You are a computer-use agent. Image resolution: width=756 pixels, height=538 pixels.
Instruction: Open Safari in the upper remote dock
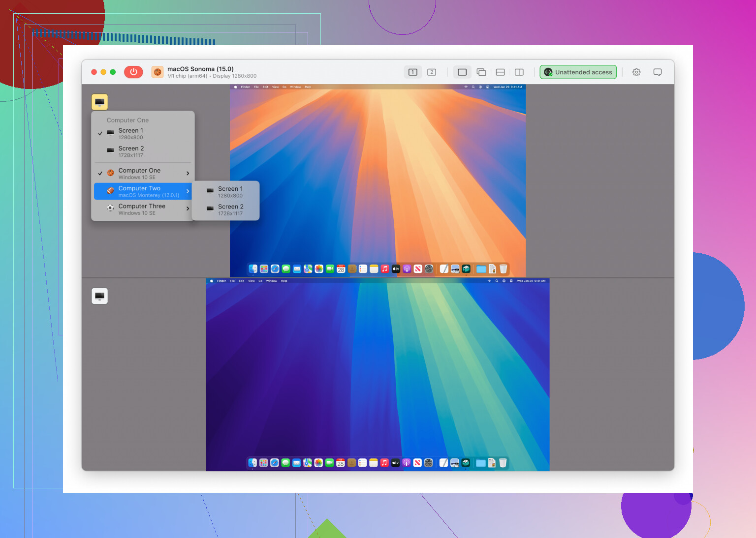pyautogui.click(x=275, y=269)
